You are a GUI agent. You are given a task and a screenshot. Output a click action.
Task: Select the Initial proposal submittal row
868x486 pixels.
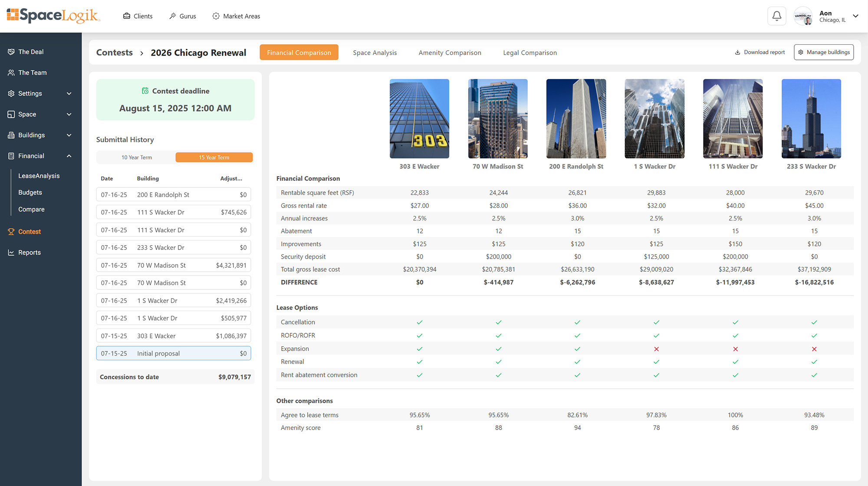click(x=173, y=353)
